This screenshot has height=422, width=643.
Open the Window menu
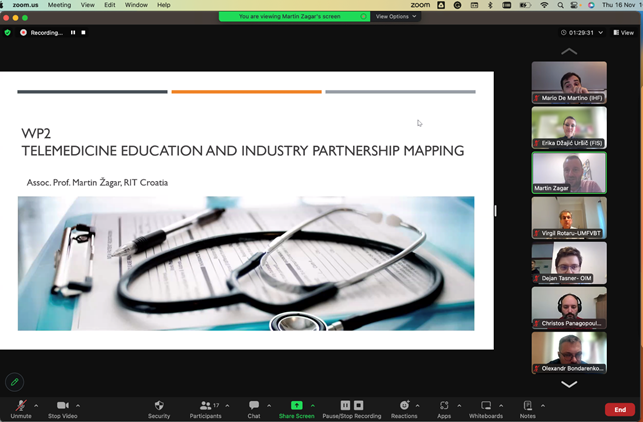pyautogui.click(x=136, y=5)
